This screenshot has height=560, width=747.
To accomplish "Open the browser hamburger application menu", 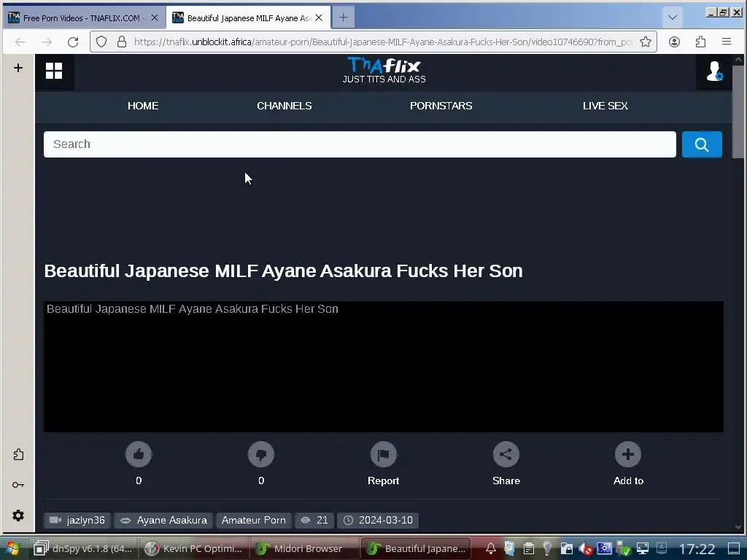I will click(x=727, y=42).
